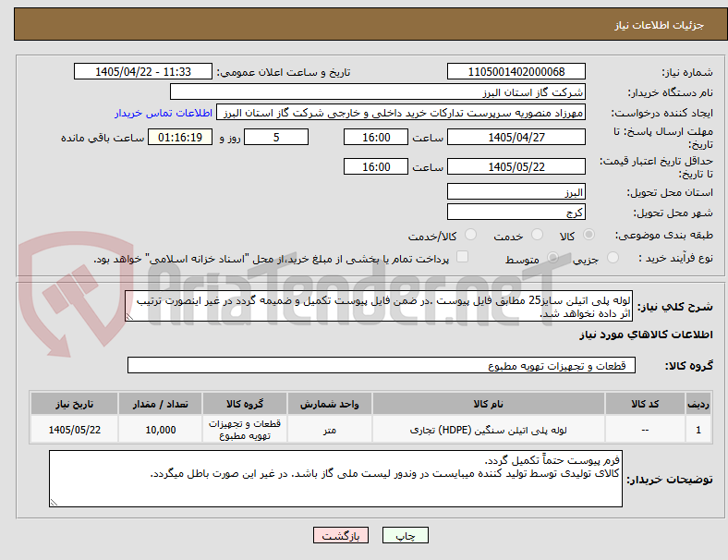This screenshot has height=560, width=728.
Task: Click the requester field مهرزاد منصوریه
Action: 401,113
